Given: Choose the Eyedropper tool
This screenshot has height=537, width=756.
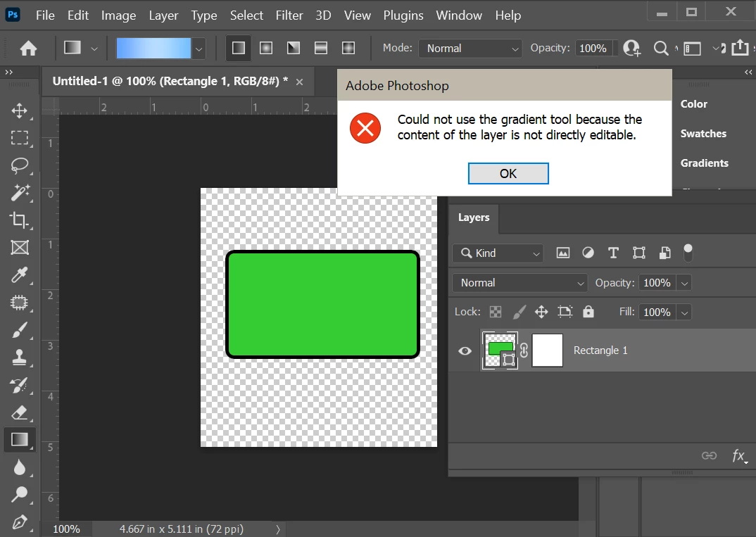Looking at the screenshot, I should [x=19, y=275].
